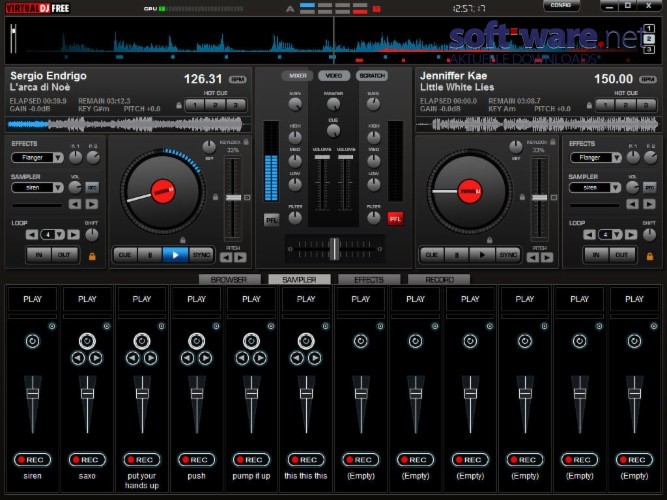
Task: Set loop OUT point on left deck
Action: point(64,255)
